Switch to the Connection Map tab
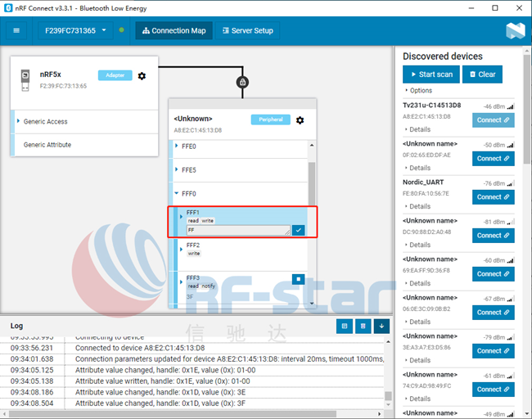This screenshot has height=419, width=532. click(174, 30)
